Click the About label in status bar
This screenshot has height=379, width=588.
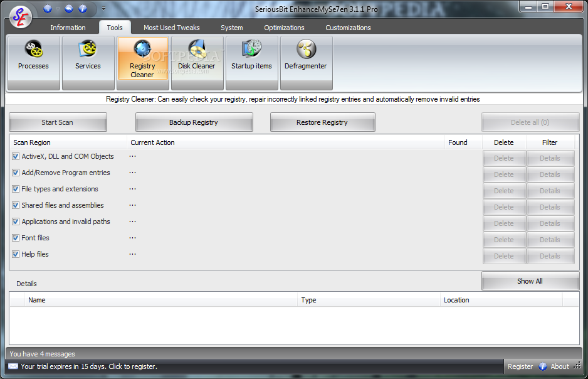[560, 366]
